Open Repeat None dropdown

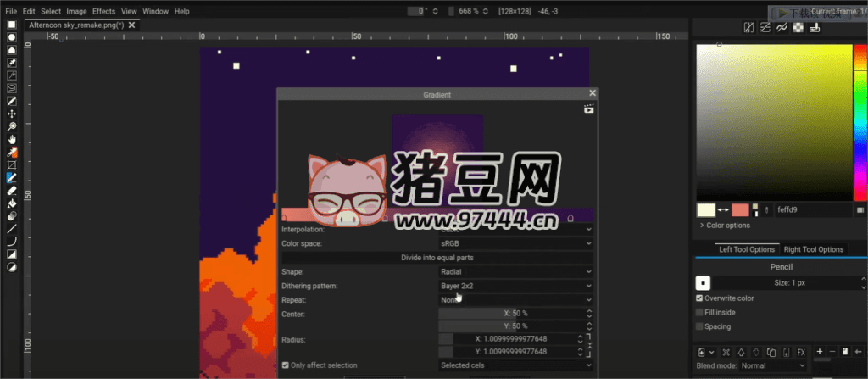tap(516, 300)
